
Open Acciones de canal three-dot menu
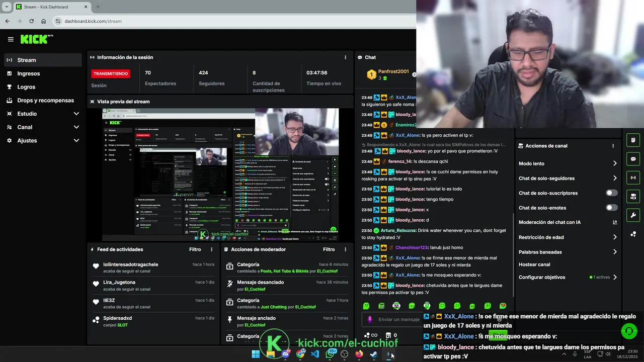pos(613,146)
